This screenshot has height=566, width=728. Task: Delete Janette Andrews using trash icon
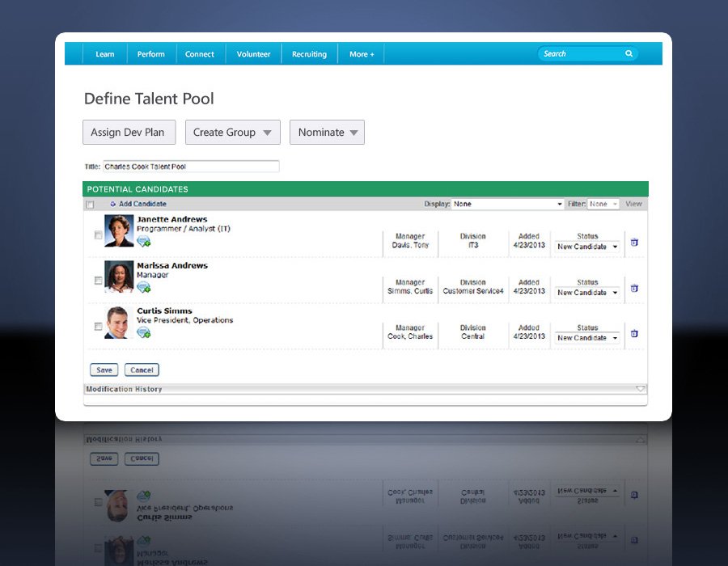click(x=634, y=243)
